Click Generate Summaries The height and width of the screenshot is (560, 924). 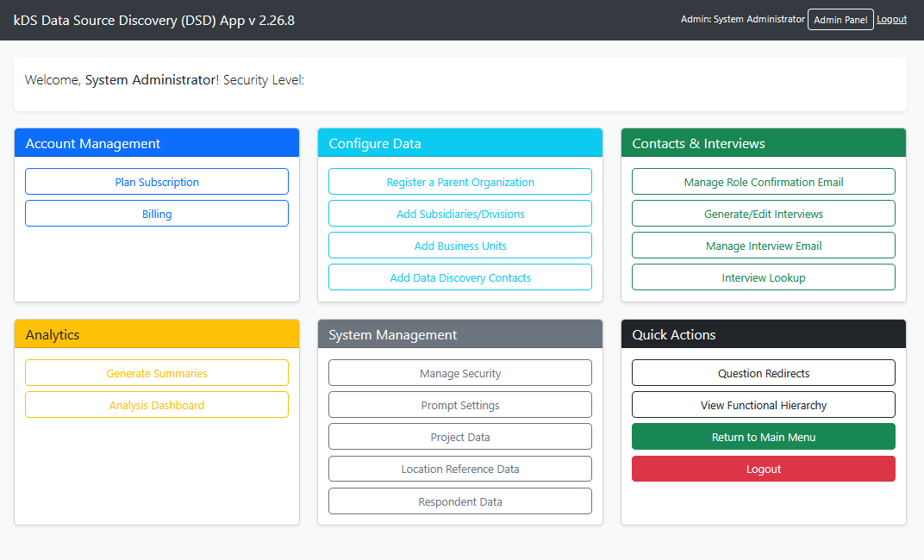[157, 373]
